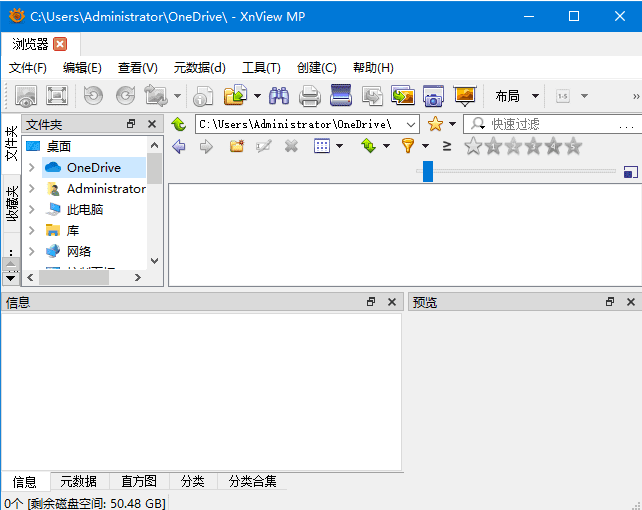Viewport: 642px width, 510px height.
Task: Switch to the 直方图 tab
Action: coord(139,481)
